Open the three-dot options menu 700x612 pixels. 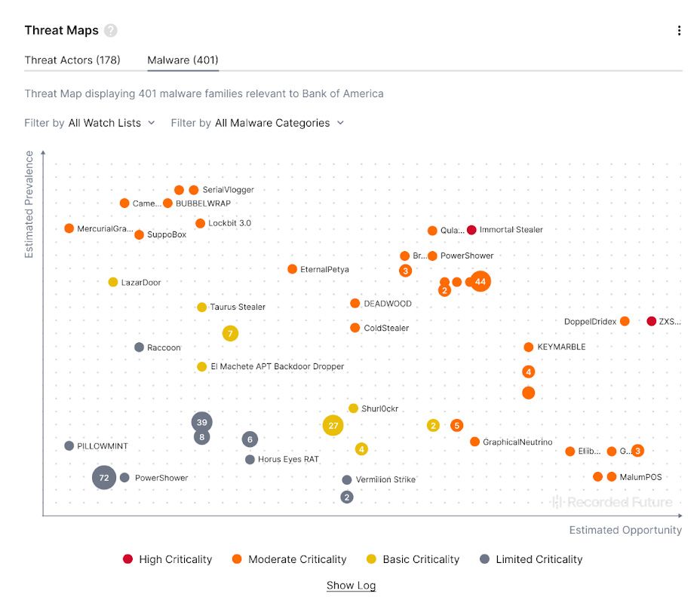679,30
